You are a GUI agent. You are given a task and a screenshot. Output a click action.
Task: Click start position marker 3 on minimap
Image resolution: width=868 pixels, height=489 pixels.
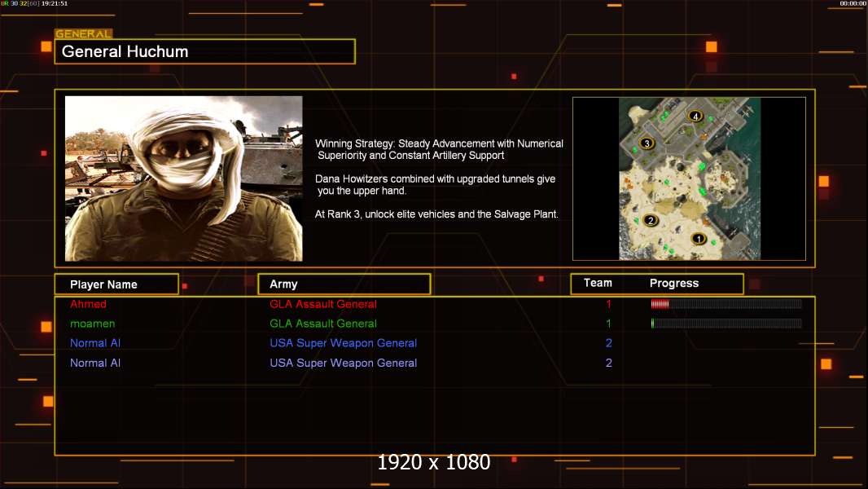[x=647, y=143]
